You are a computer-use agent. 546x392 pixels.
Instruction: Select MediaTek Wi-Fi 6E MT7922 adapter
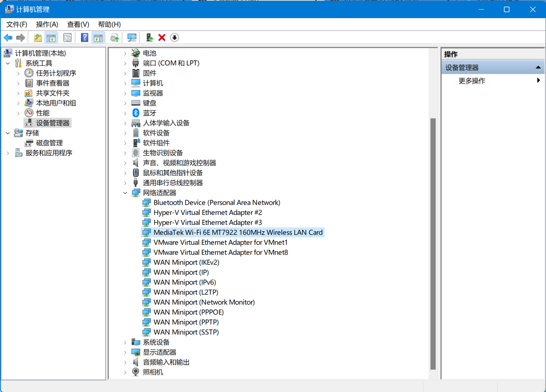(x=238, y=233)
